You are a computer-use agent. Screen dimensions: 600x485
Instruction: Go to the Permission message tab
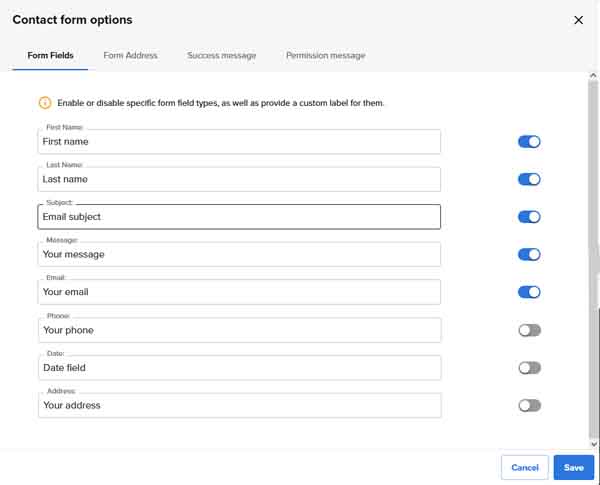coord(326,56)
